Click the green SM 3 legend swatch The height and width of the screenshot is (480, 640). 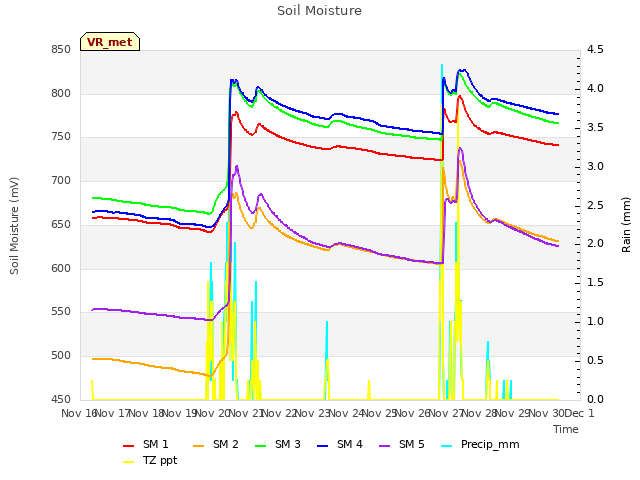260,446
